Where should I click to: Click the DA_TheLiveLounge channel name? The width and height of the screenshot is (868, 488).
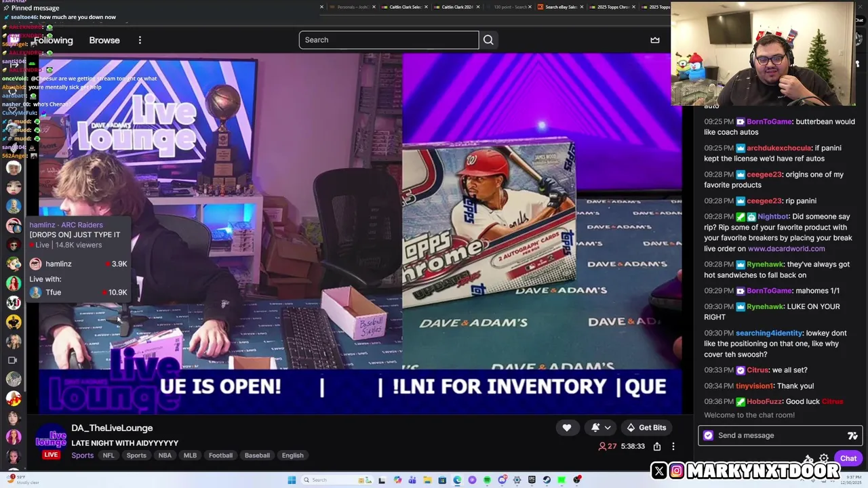112,428
